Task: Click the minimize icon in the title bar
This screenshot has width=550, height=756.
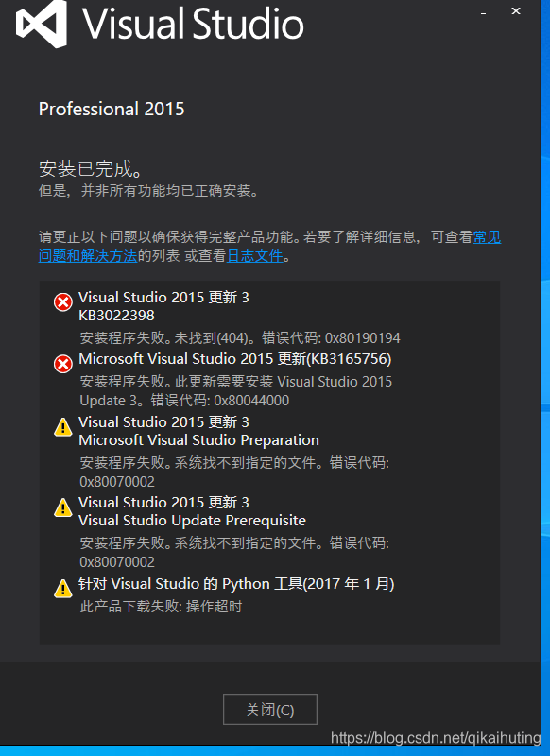Action: (x=485, y=11)
